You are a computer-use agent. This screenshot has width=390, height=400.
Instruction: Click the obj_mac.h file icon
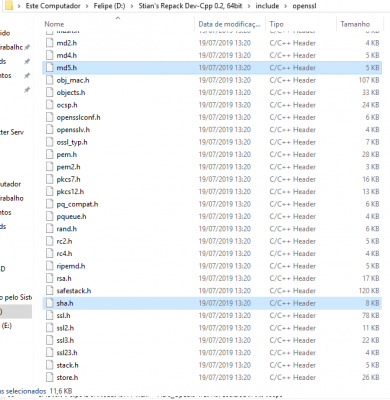pos(50,80)
